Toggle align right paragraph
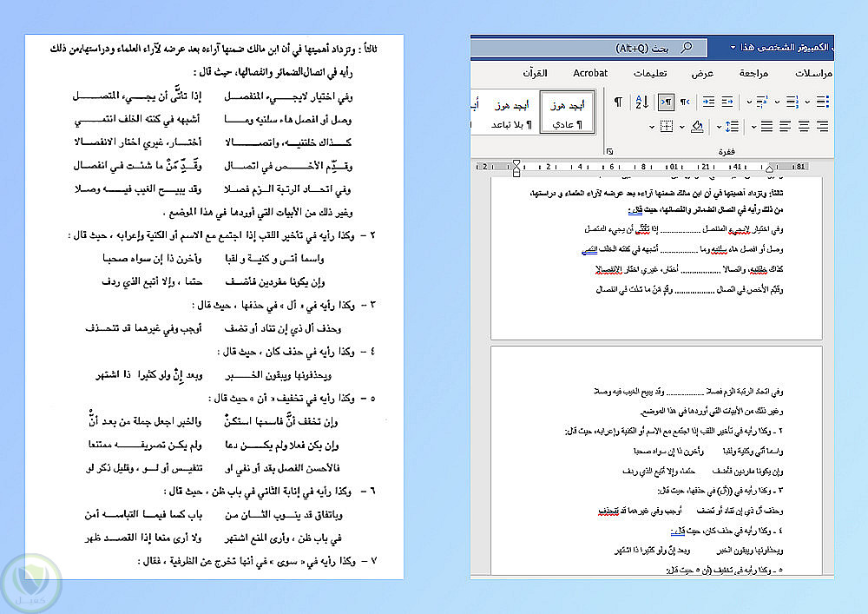The image size is (868, 614). [x=823, y=128]
